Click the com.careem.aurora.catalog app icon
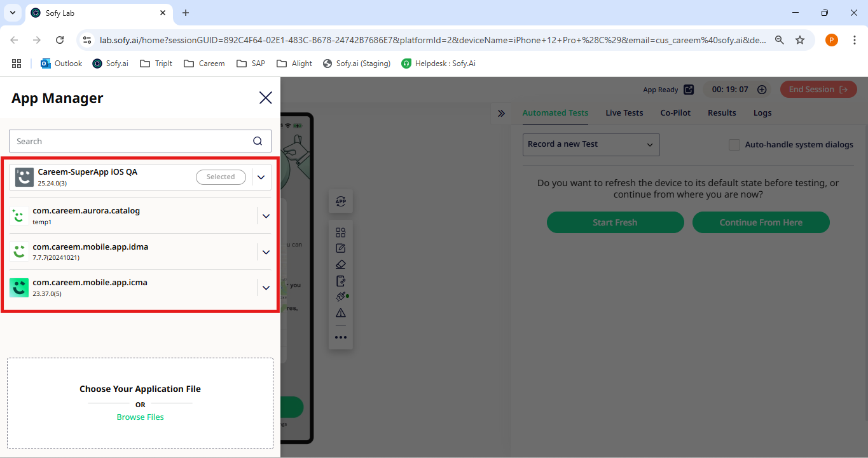Viewport: 868px width, 458px height. coord(20,216)
